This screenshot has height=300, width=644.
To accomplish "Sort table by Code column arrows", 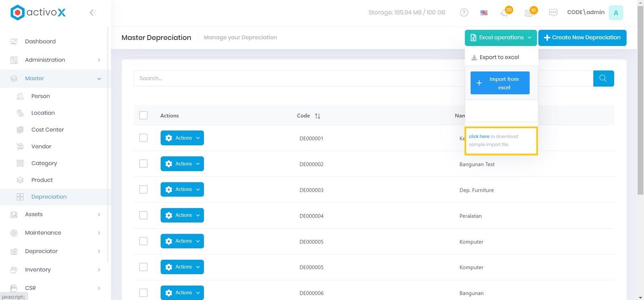I will point(318,116).
